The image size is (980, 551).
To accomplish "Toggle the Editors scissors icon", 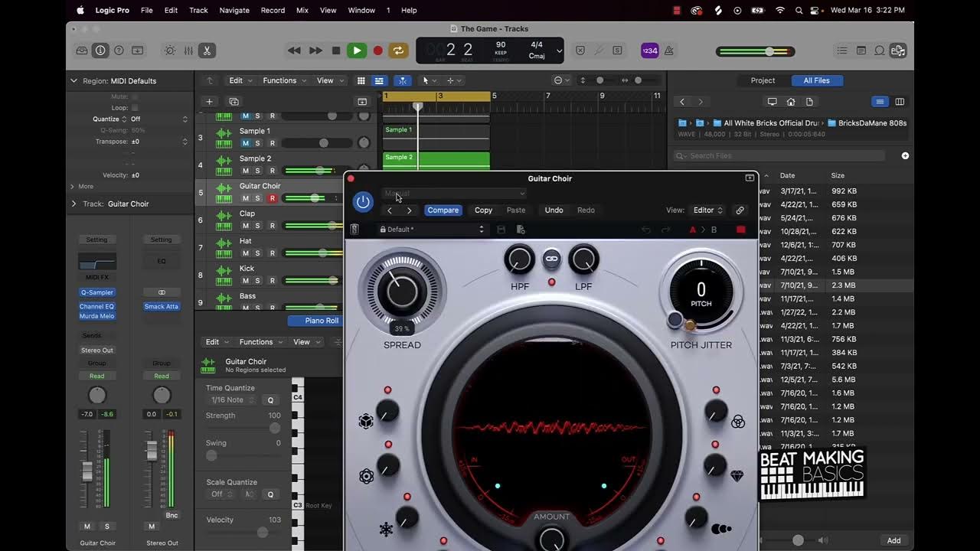I will click(x=207, y=51).
